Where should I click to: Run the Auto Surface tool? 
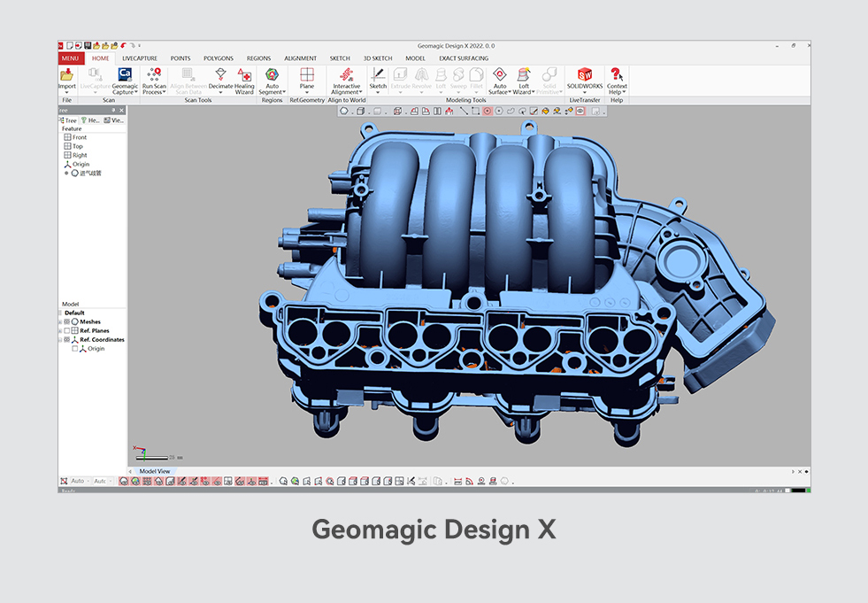(x=499, y=74)
